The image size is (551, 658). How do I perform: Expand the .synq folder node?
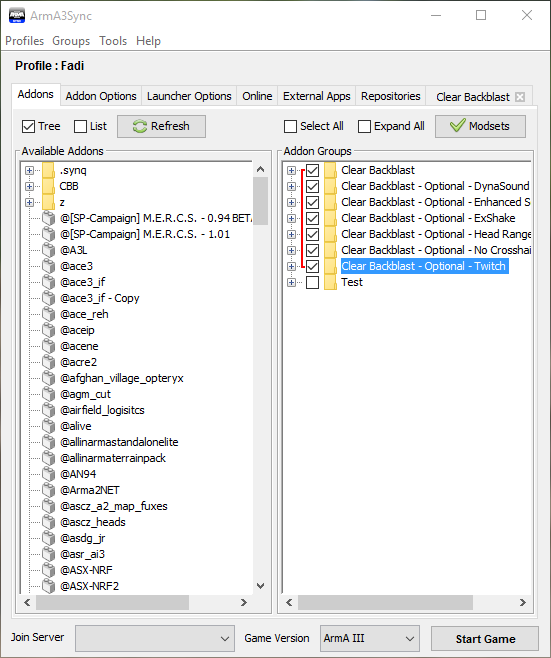29,170
